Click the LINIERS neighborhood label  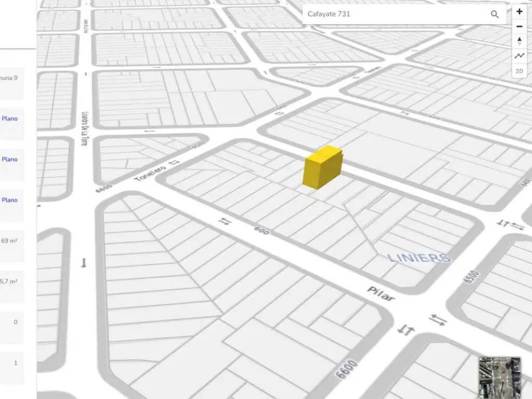coord(419,258)
